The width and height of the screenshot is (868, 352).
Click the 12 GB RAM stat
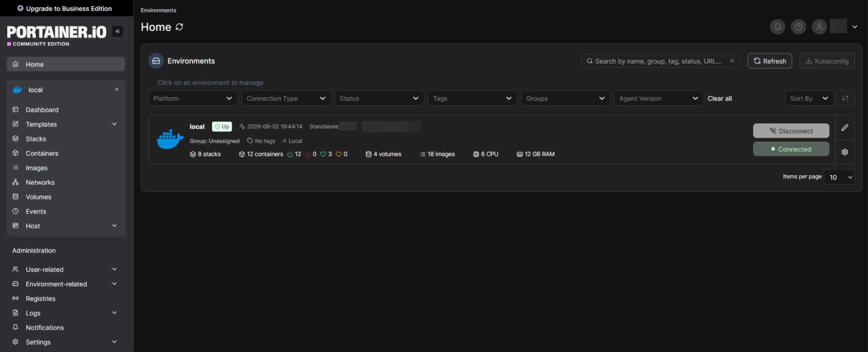(536, 154)
